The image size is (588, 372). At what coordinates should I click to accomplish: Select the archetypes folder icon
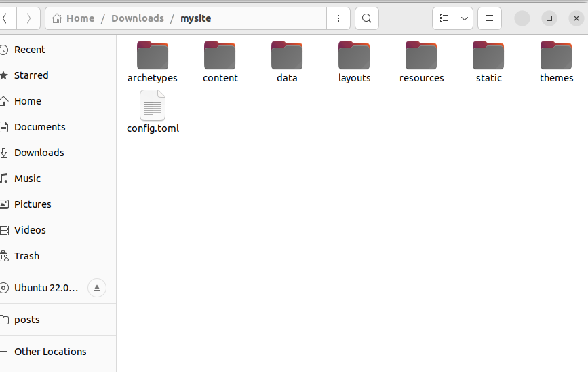coord(152,55)
